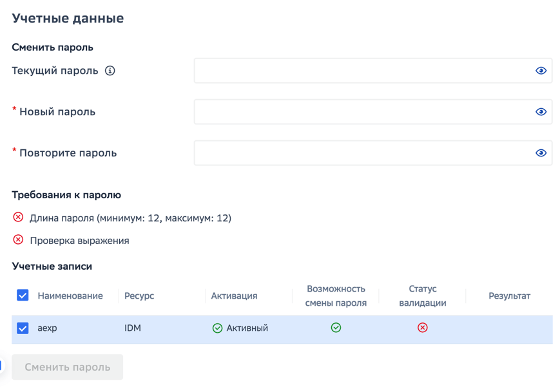Click the Возможность смены пароля column header
Viewport: 560px width, 392px height.
tap(336, 295)
